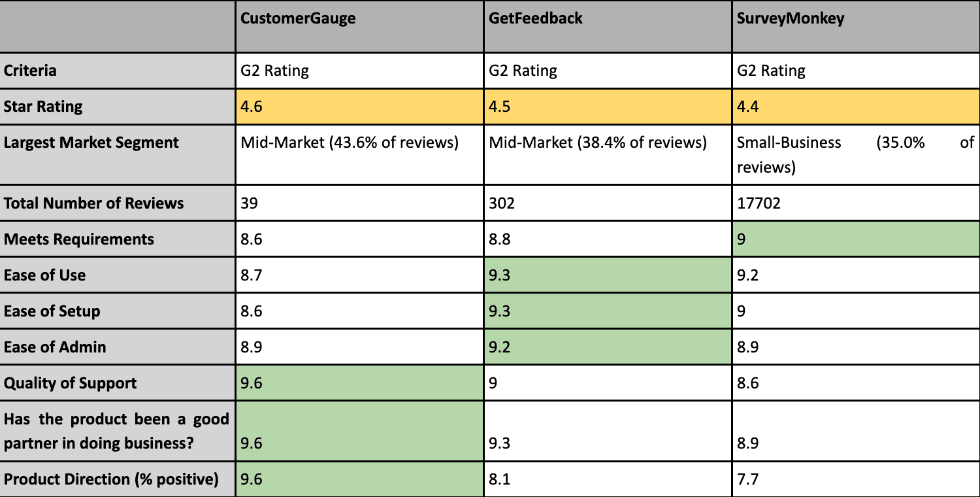Click the good partner in doing business label
Screen dimensions: 980x497
pyautogui.click(x=116, y=430)
